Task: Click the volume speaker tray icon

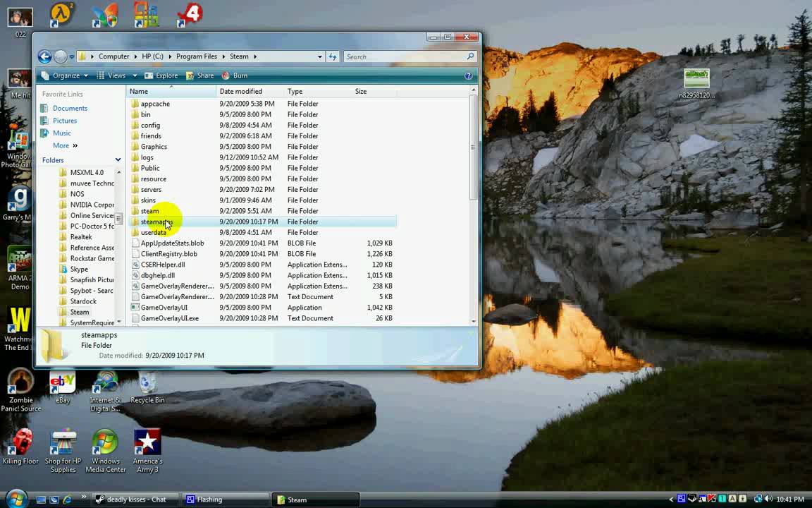Action: (768, 500)
